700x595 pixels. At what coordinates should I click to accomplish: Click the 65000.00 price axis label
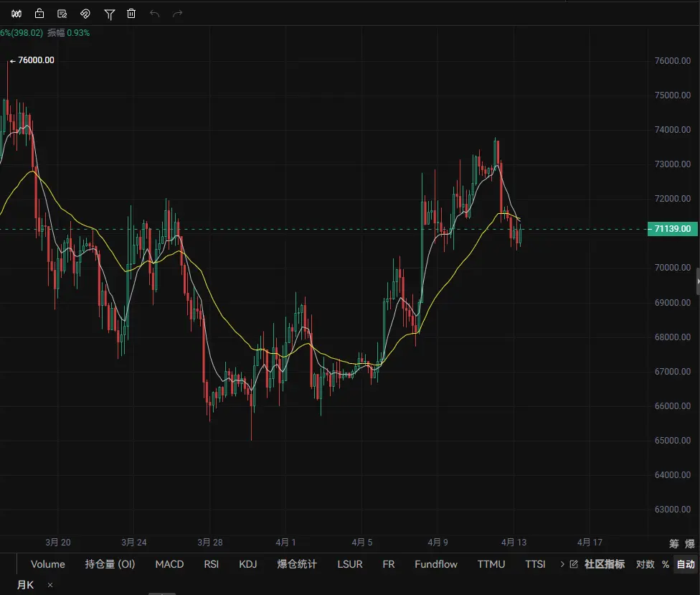click(672, 441)
